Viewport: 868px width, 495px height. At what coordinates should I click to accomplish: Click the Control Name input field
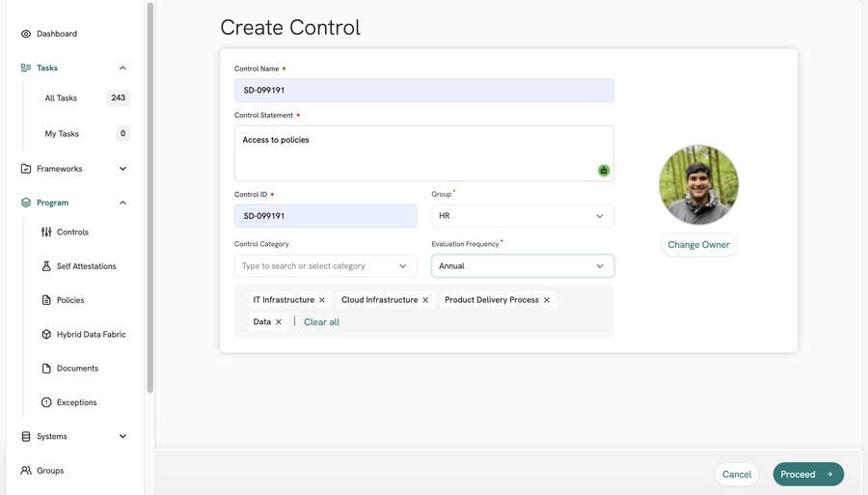pyautogui.click(x=424, y=91)
